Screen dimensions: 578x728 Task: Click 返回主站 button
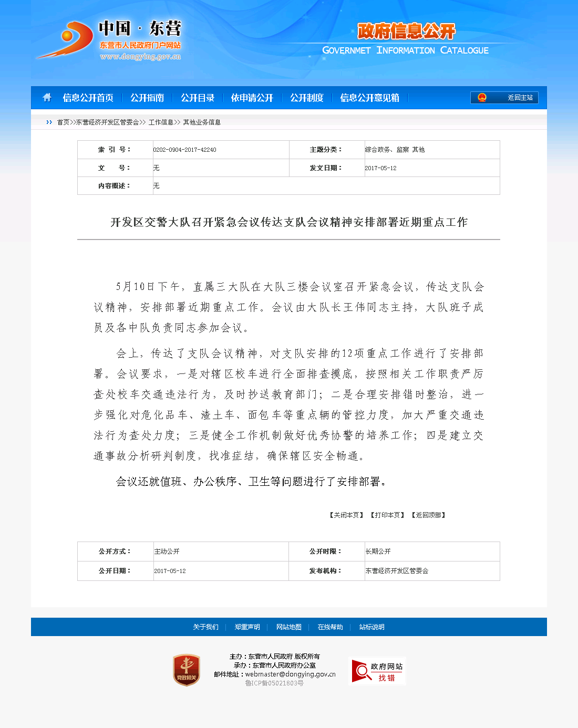(x=520, y=98)
